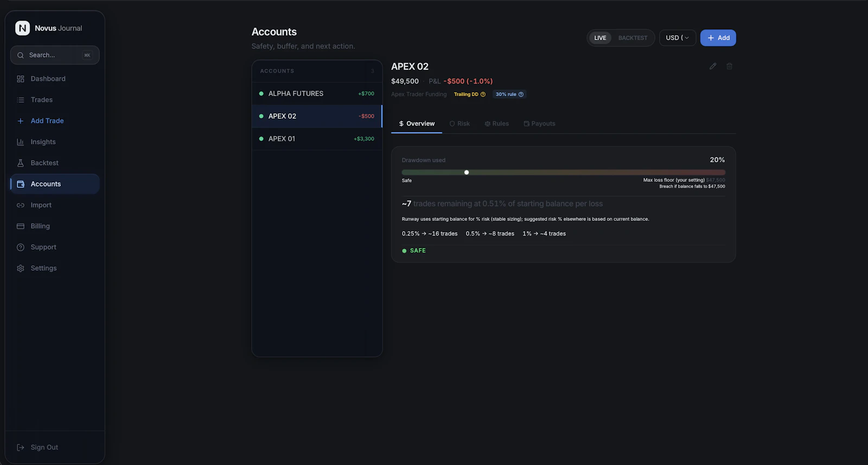Open Trades in sidebar

coord(55,100)
